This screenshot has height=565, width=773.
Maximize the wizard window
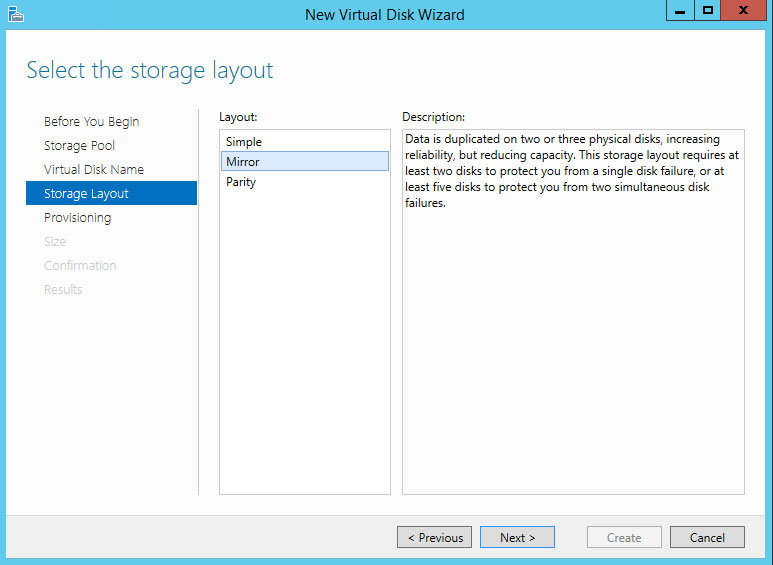coord(708,11)
